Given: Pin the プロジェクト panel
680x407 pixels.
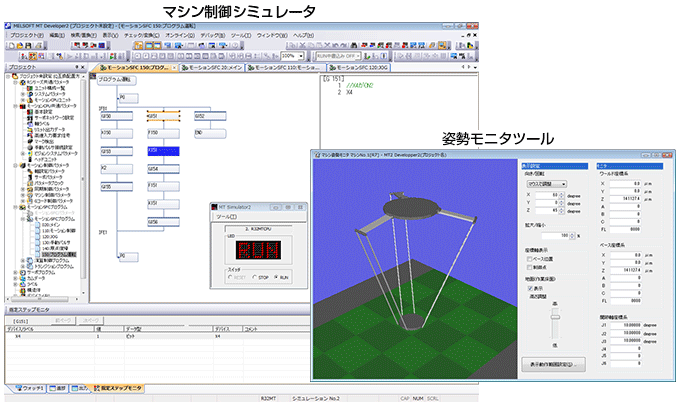Looking at the screenshot, I should pos(77,67).
